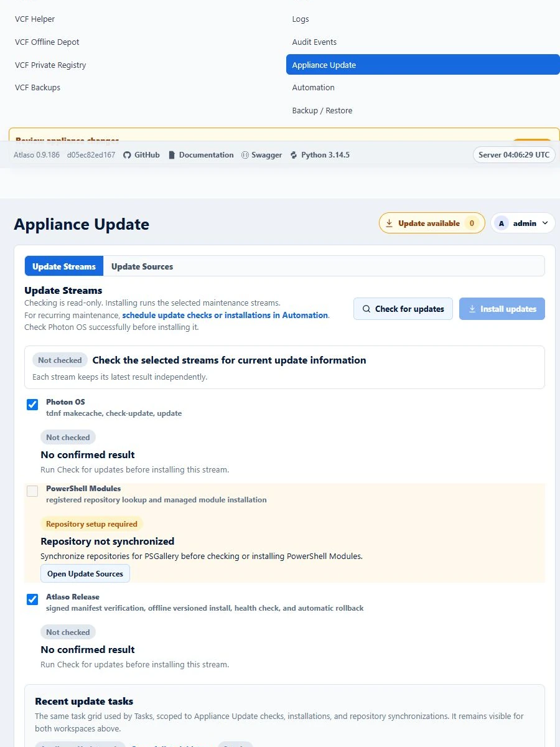Viewport: 560px width, 747px height.
Task: Open the Documentation footer link
Action: 201,155
